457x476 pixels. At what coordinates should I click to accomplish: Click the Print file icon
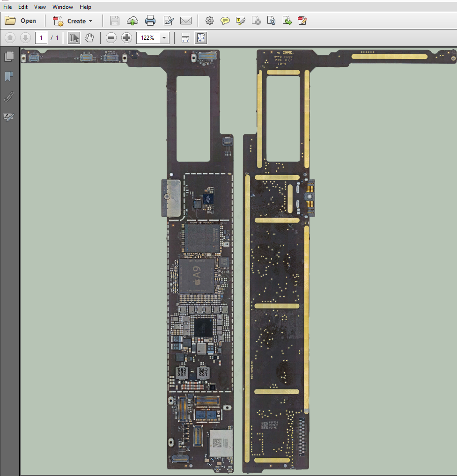[x=150, y=21]
